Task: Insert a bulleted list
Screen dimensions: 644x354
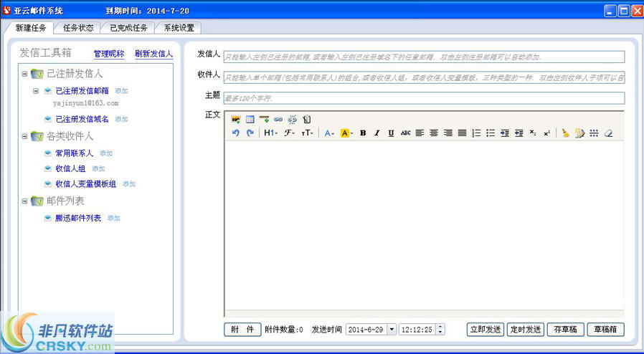Action: [x=491, y=133]
